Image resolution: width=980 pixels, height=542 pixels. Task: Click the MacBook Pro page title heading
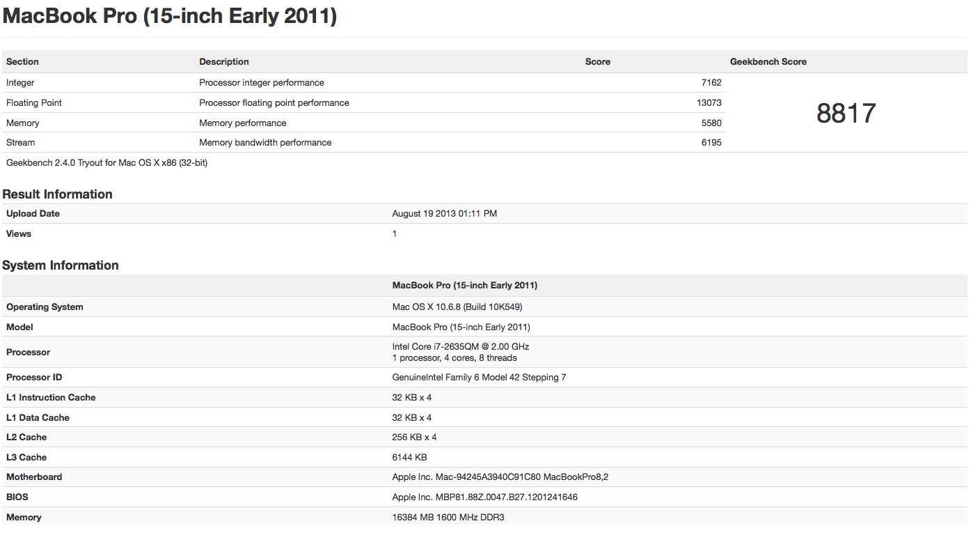point(169,16)
